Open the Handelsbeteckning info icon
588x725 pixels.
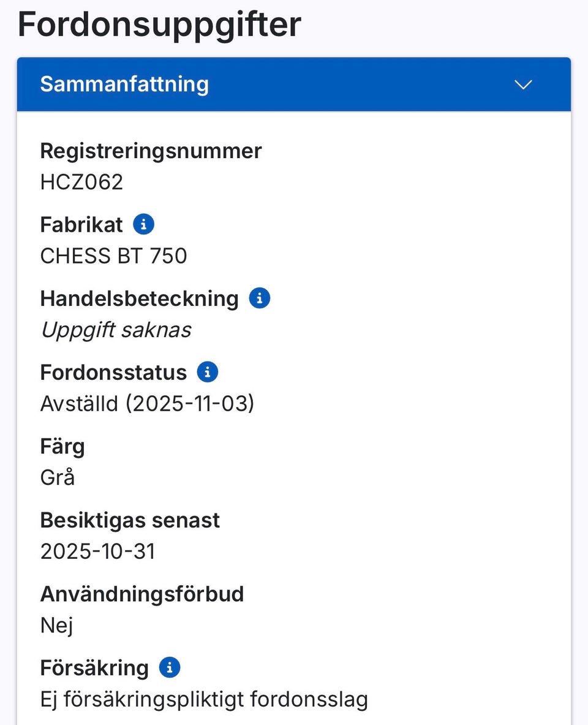pyautogui.click(x=259, y=298)
